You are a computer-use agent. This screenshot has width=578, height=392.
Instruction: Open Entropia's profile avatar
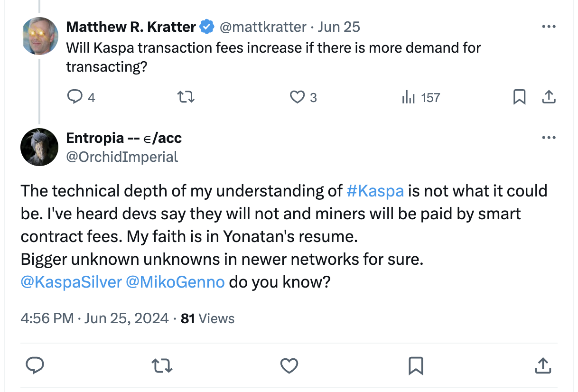39,147
